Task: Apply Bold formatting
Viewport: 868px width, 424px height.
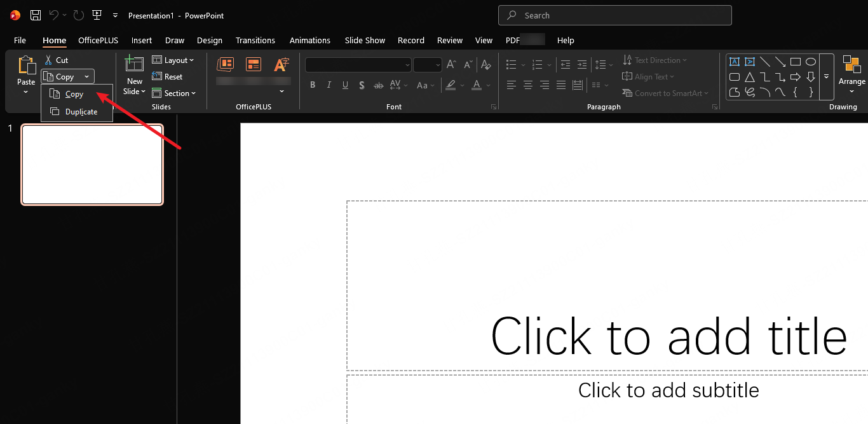Action: [x=313, y=85]
